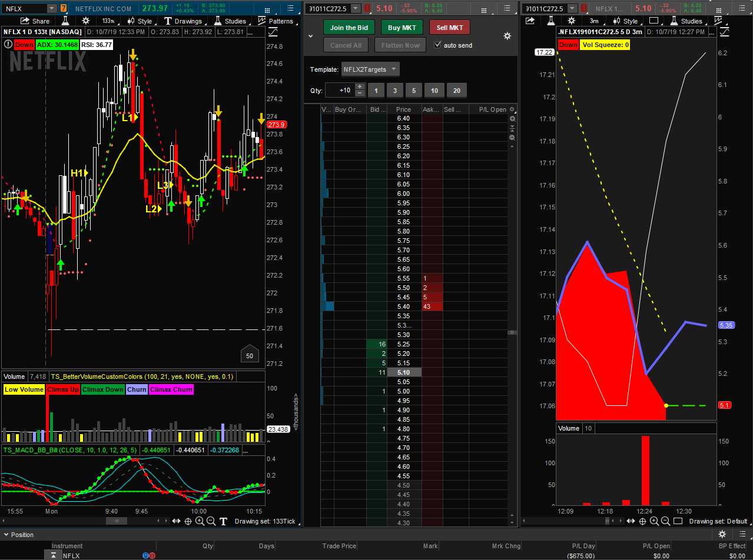This screenshot has width=753, height=560.
Task: Click orange clipboard link number 7
Action: pos(64,8)
